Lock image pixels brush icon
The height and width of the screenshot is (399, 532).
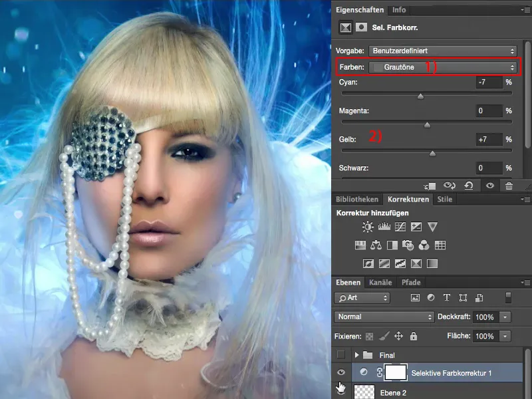point(384,336)
